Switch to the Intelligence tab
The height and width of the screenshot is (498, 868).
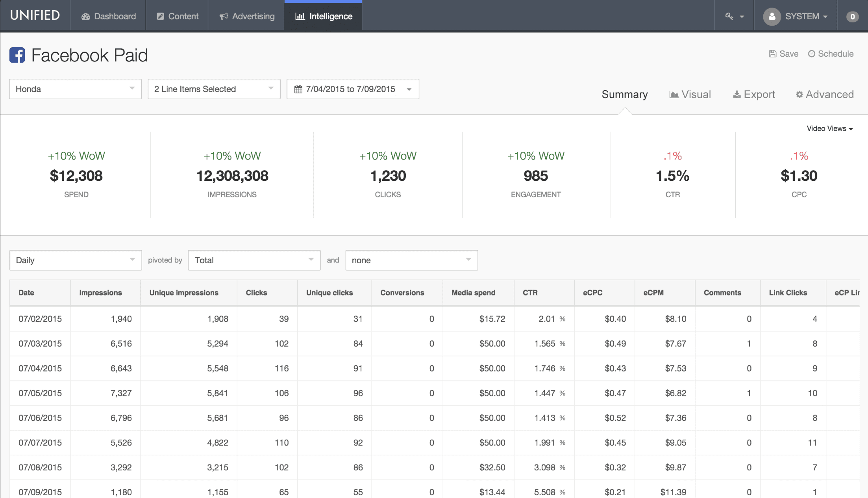(323, 16)
